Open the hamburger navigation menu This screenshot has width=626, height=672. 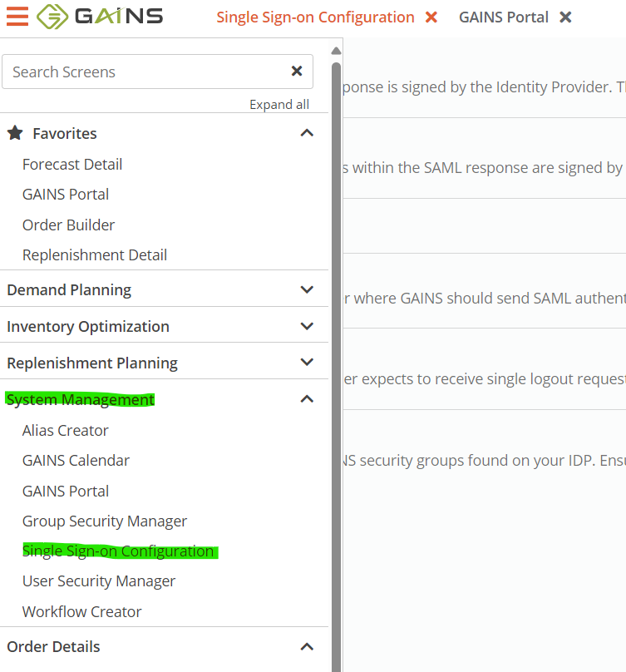tap(17, 17)
